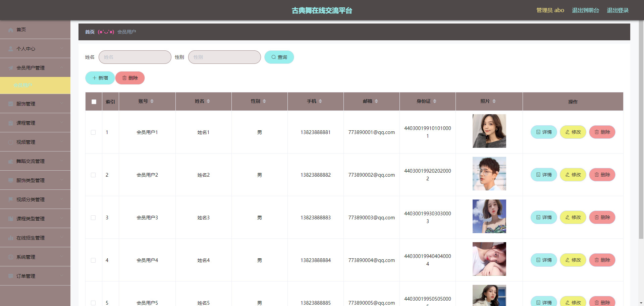The height and width of the screenshot is (306, 644).
Task: Click phone 13823888884 cell
Action: point(316,260)
